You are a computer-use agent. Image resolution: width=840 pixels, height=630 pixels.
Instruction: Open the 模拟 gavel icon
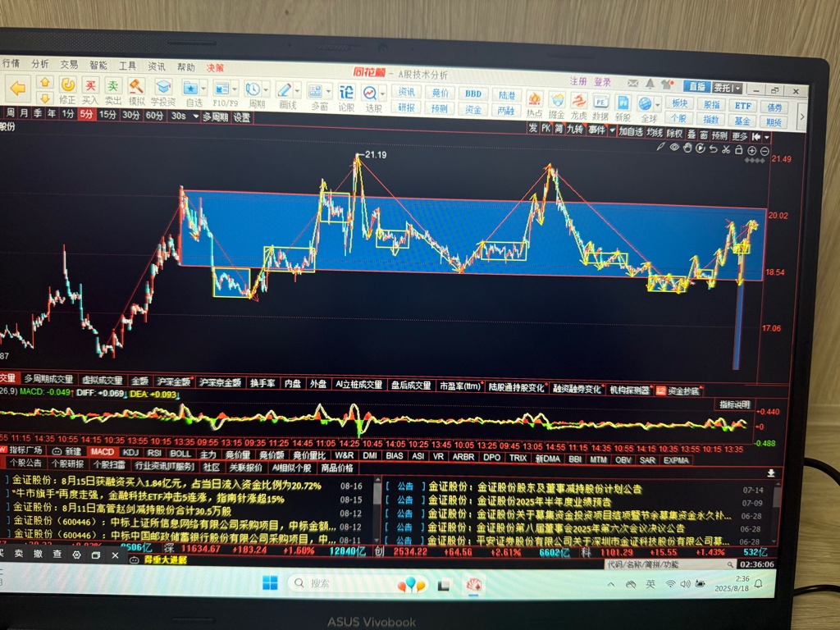[x=137, y=85]
